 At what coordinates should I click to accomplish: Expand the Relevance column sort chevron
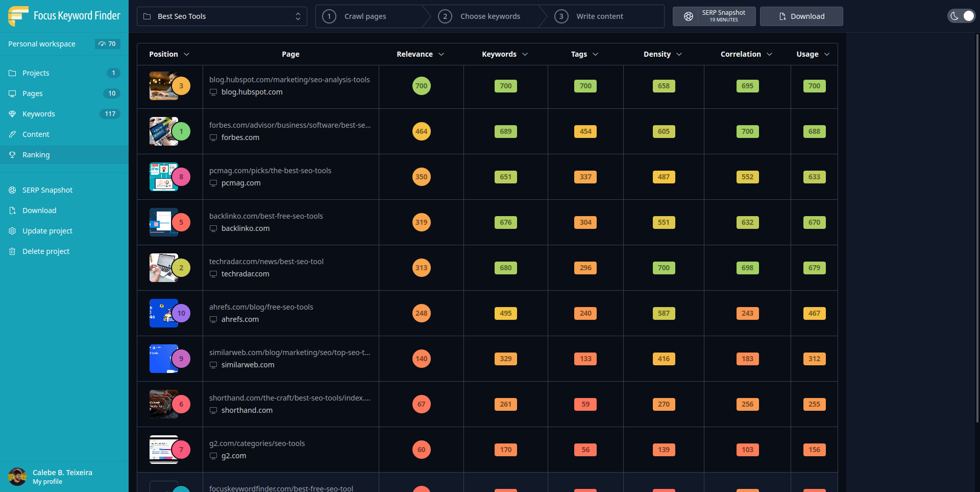[x=441, y=54]
